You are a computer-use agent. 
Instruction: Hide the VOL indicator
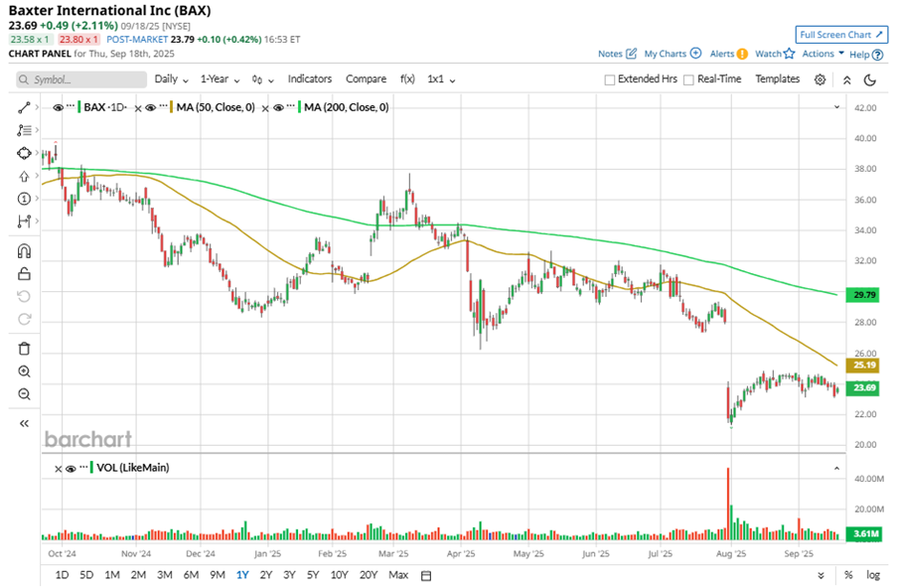pos(71,469)
